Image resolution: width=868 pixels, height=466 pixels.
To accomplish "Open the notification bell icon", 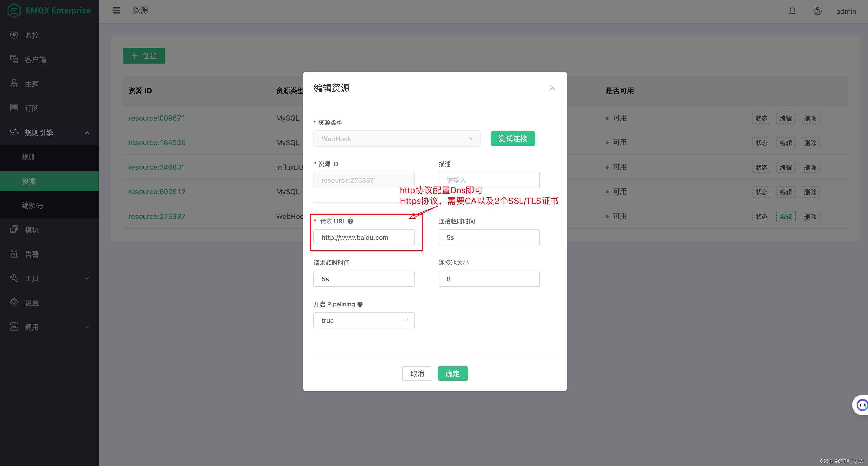I will point(792,11).
